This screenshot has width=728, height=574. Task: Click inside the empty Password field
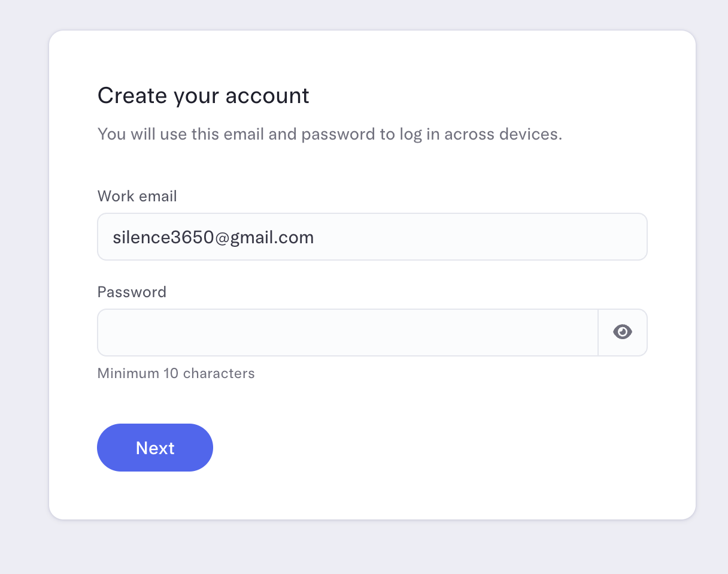[347, 333]
